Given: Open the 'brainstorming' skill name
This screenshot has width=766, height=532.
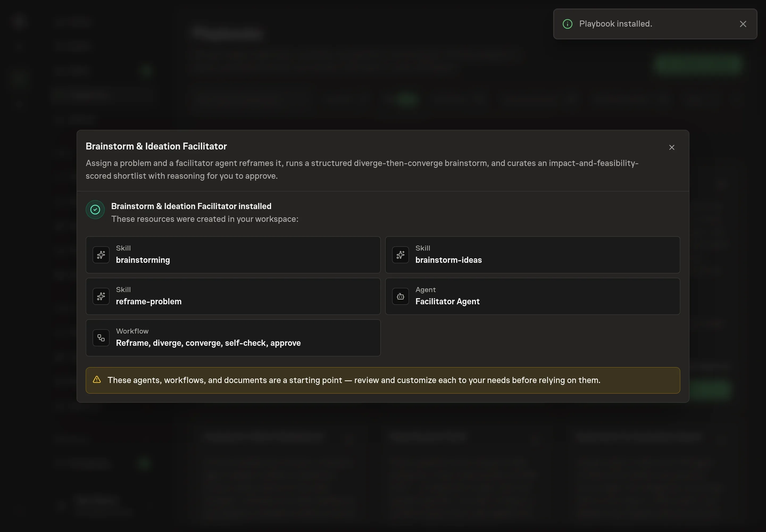Looking at the screenshot, I should 143,260.
